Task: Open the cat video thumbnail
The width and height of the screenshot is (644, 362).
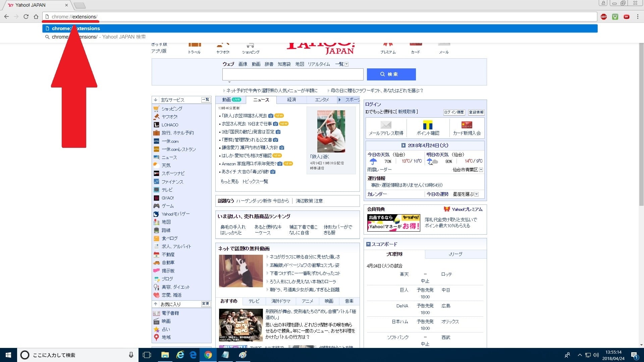Action: pos(241,271)
